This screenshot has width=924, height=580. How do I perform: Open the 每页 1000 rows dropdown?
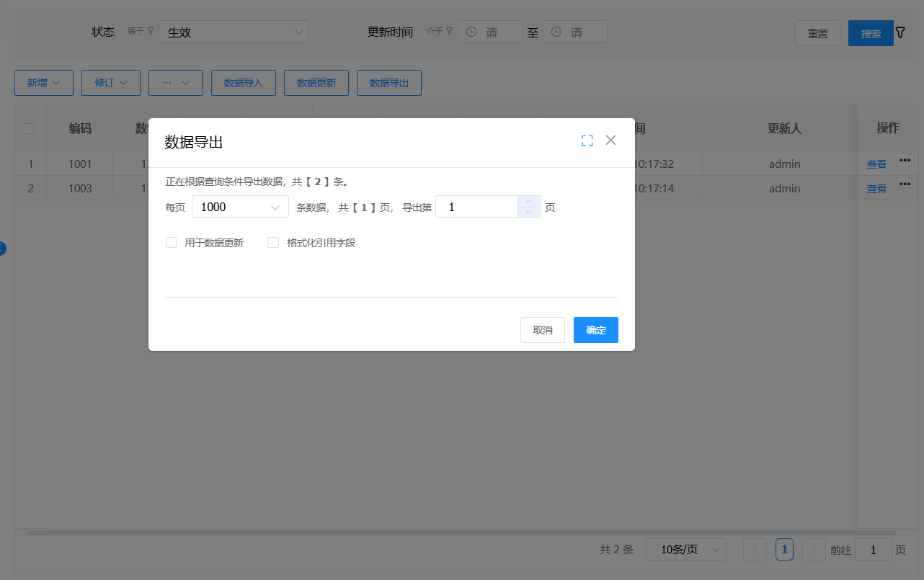[240, 207]
